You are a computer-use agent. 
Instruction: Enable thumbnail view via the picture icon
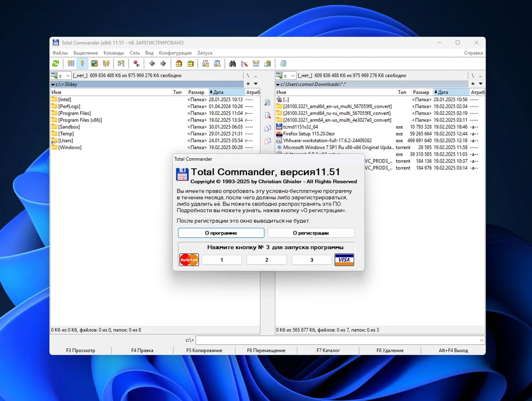coord(94,64)
